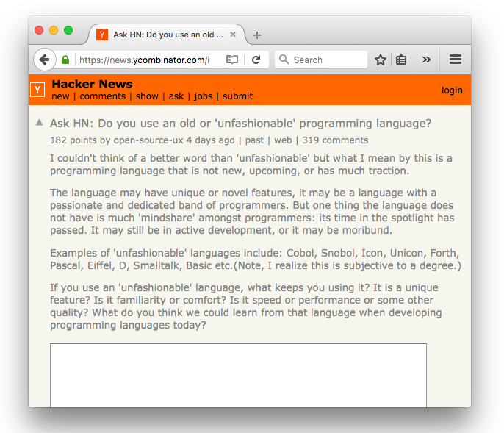Click the '4 days ago' timestamp
Viewport: 504px width, 433px height.
coord(211,140)
